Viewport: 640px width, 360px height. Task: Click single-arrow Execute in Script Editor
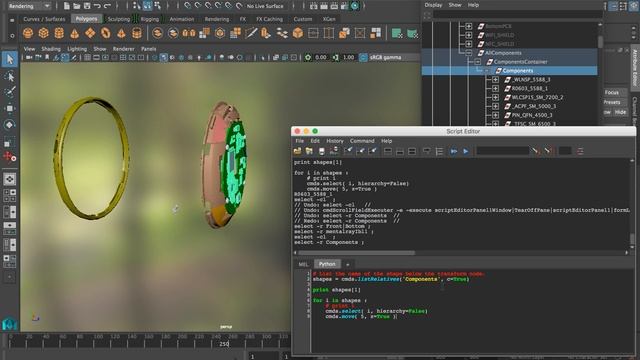pyautogui.click(x=466, y=151)
